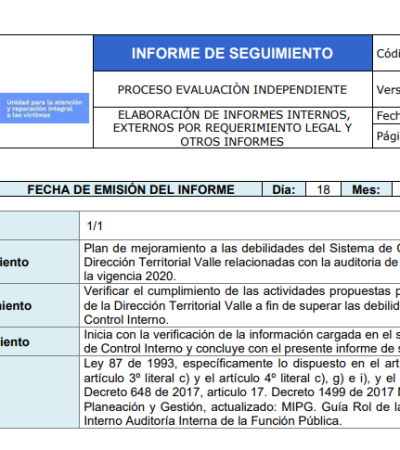The width and height of the screenshot is (400, 450).
Task: Select the PROCESO EVALUACIÒN INDEPENDIENTE title cell
Action: coord(233,89)
